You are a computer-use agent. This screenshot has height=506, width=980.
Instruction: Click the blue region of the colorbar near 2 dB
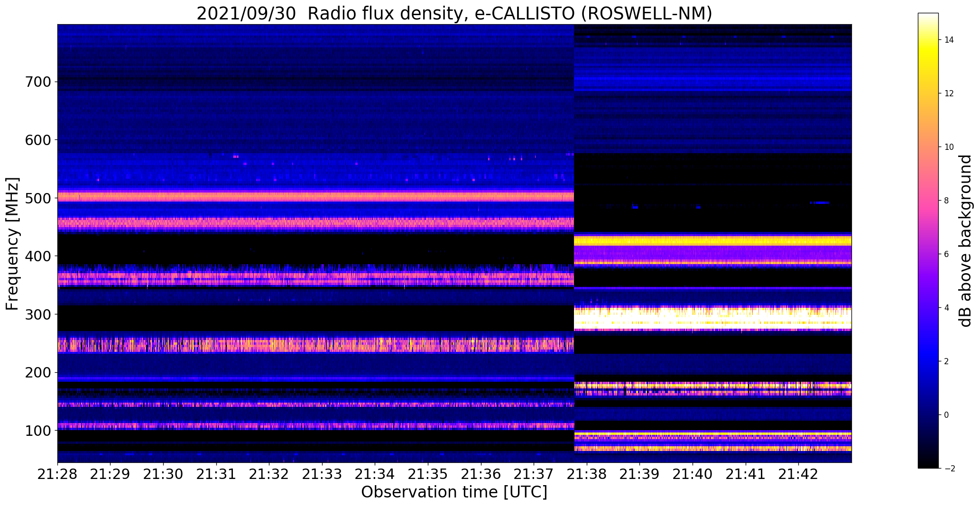(928, 361)
